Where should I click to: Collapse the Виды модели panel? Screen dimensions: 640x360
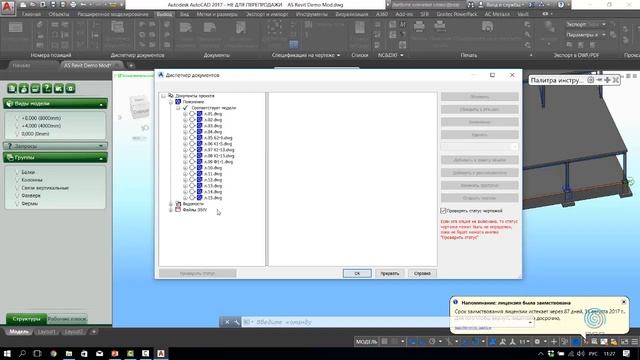[101, 104]
